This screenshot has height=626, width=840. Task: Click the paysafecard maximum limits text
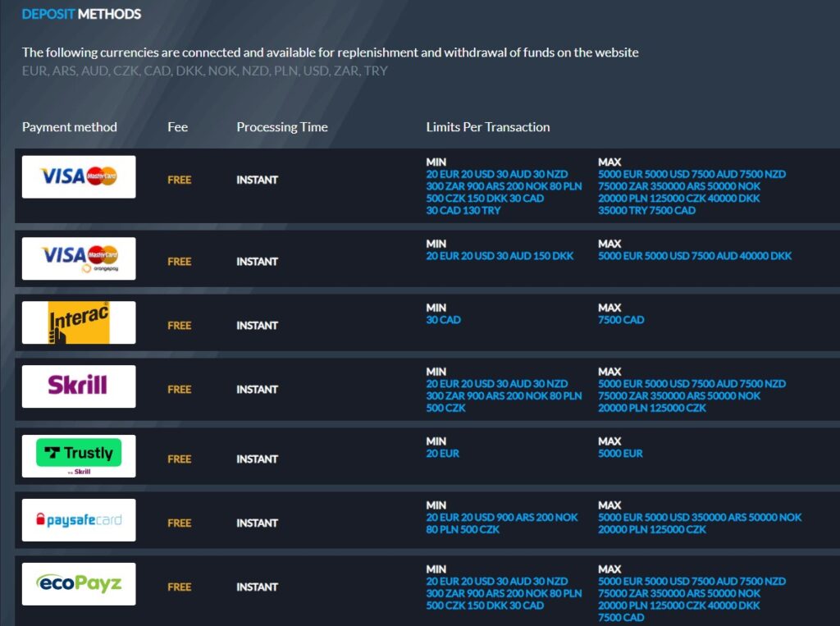coord(701,523)
